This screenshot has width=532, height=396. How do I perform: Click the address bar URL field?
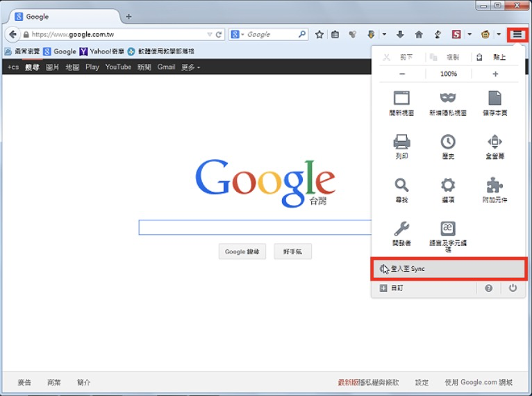pos(115,34)
